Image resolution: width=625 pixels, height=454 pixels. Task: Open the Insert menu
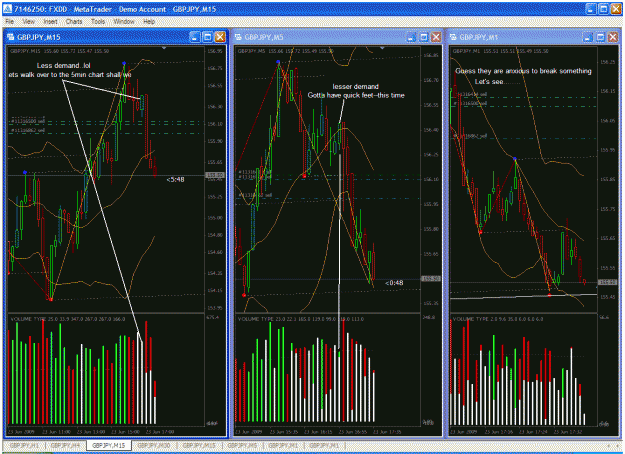(50, 22)
